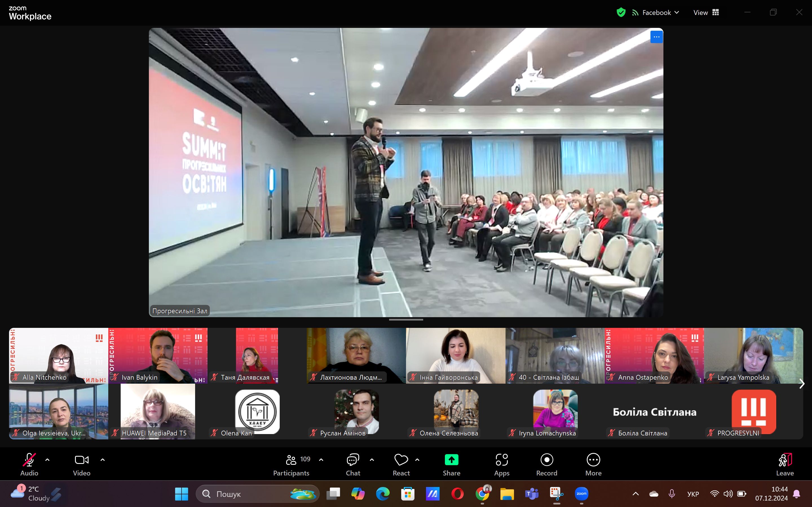Viewport: 812px width, 507px height.
Task: Click the green Share screen icon
Action: click(451, 460)
